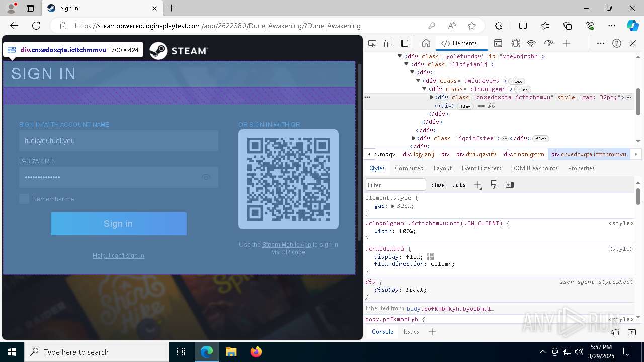Toggle :hov element state button
This screenshot has height=362, width=644.
click(438, 185)
